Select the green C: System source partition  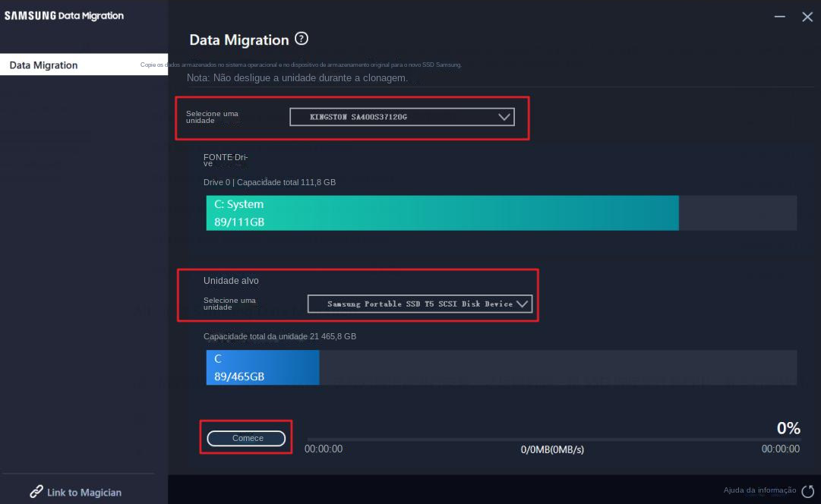pos(442,213)
